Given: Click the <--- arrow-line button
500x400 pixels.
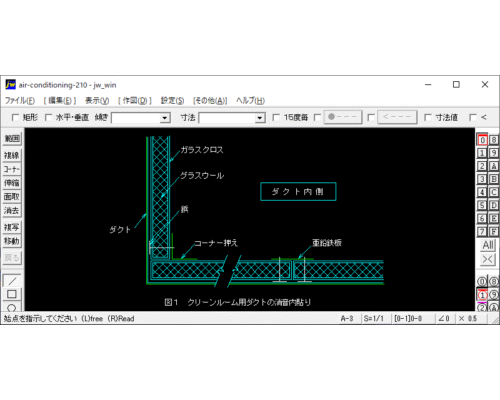Looking at the screenshot, I should point(397,117).
